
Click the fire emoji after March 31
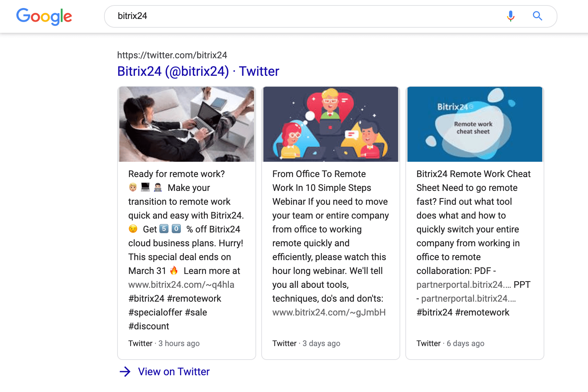(174, 270)
